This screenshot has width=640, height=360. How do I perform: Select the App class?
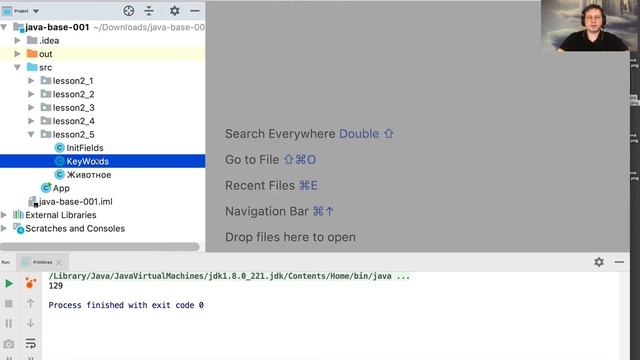(x=61, y=188)
